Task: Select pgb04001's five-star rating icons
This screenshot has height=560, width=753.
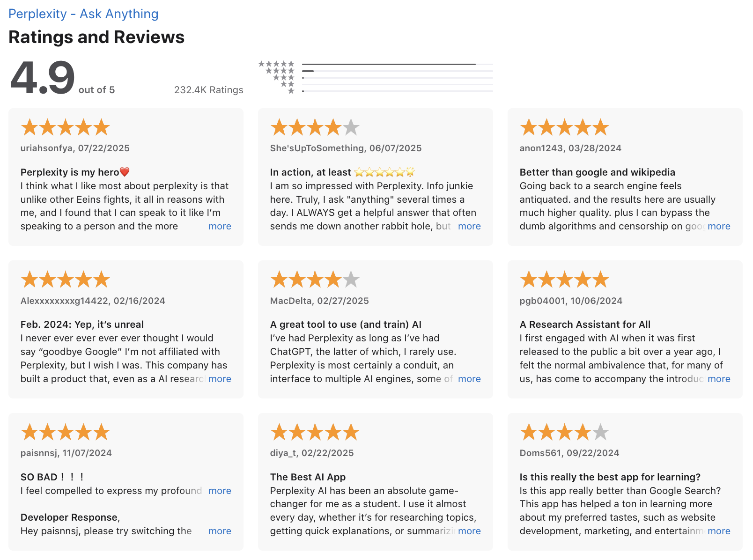Action: 564,279
